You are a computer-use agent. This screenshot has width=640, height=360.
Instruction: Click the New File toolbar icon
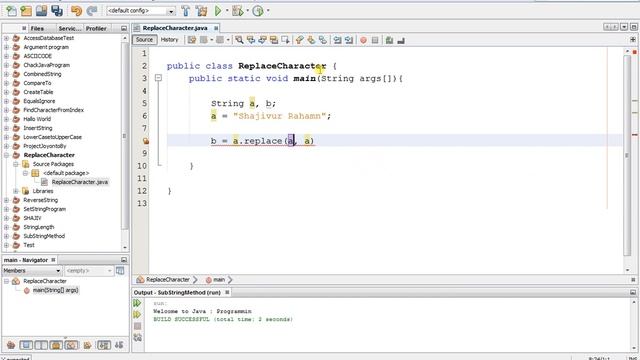click(11, 11)
